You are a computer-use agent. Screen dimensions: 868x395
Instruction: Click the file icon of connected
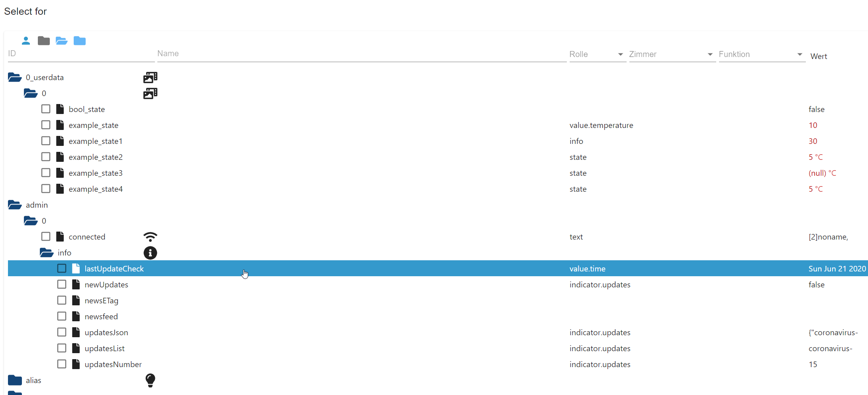(x=60, y=236)
